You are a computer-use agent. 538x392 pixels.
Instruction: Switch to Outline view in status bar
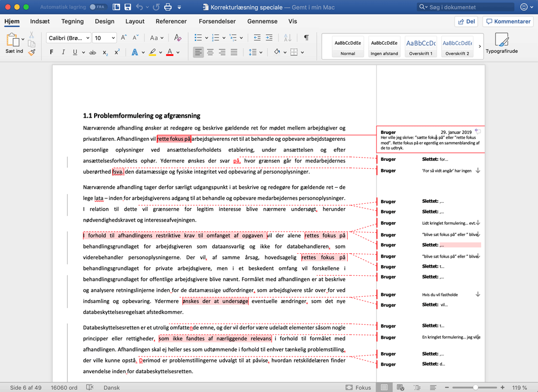(417, 388)
